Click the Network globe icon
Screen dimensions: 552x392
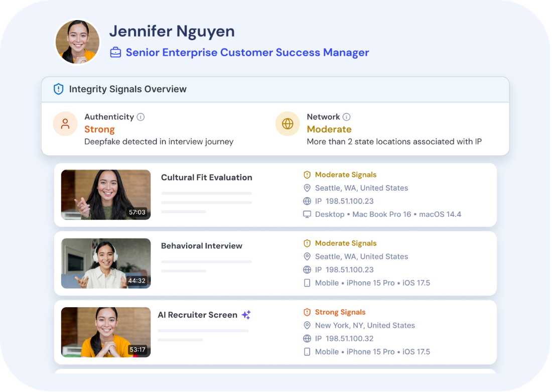click(288, 123)
